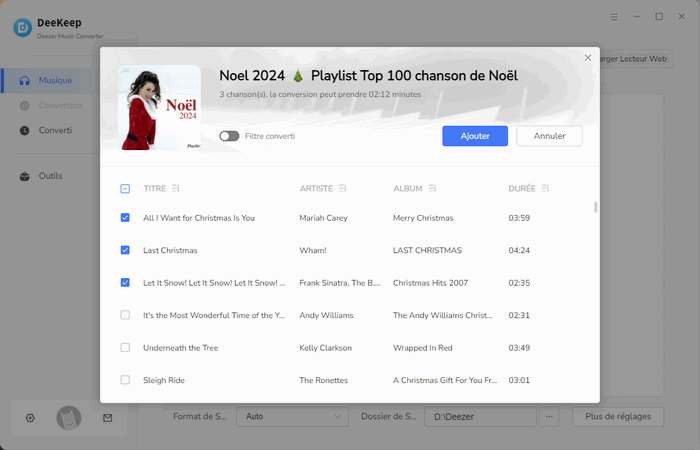Click the headphones Musique icon

[x=25, y=80]
